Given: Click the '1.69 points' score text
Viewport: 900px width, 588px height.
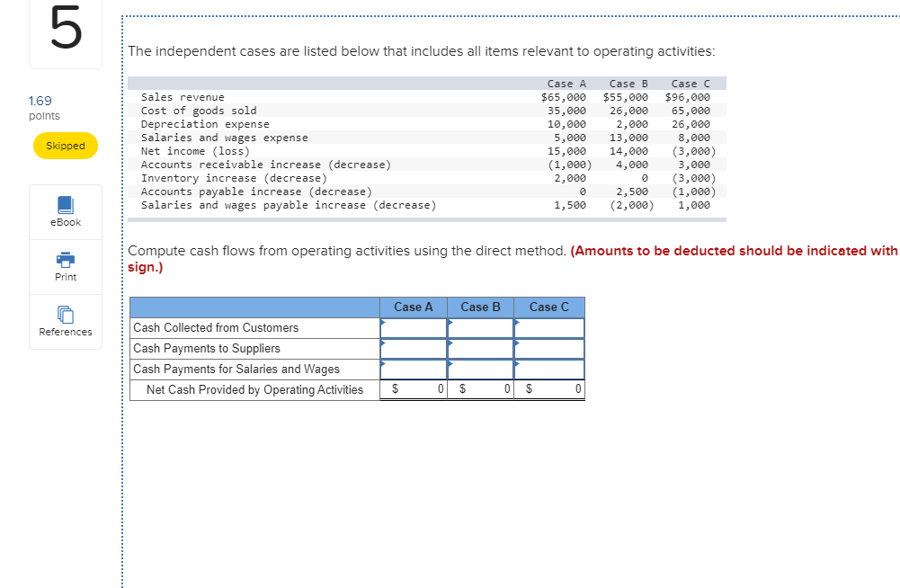Looking at the screenshot, I should [44, 108].
